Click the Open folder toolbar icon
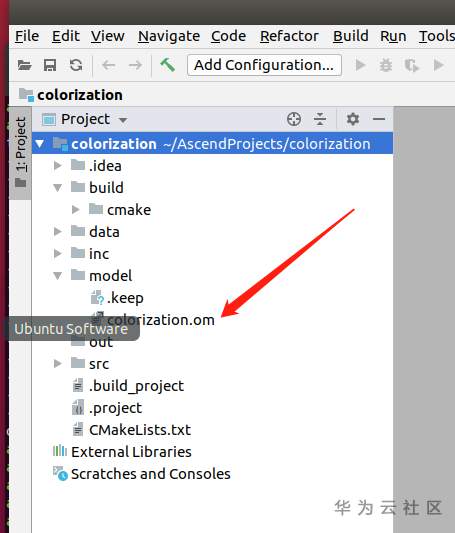This screenshot has width=455, height=533. click(x=24, y=65)
